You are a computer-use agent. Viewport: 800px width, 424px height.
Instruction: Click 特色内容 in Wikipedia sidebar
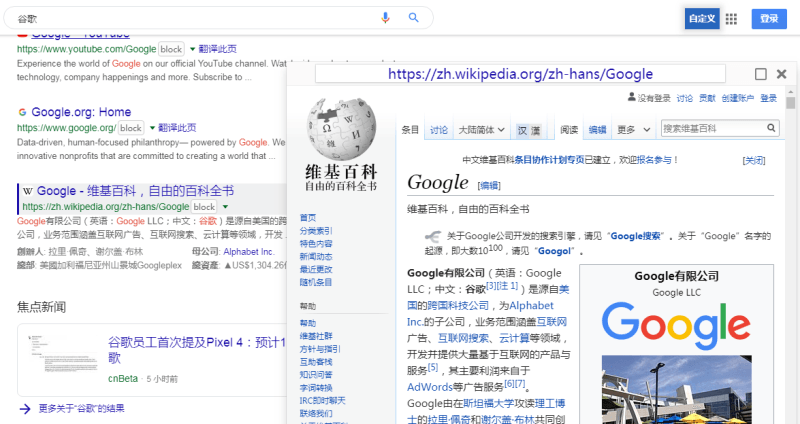[x=316, y=243]
